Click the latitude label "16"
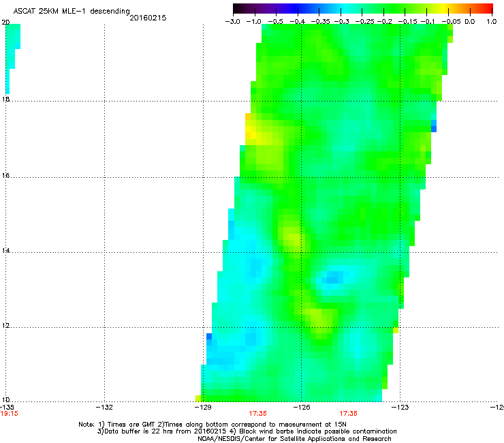The height and width of the screenshot is (443, 504). pyautogui.click(x=5, y=175)
